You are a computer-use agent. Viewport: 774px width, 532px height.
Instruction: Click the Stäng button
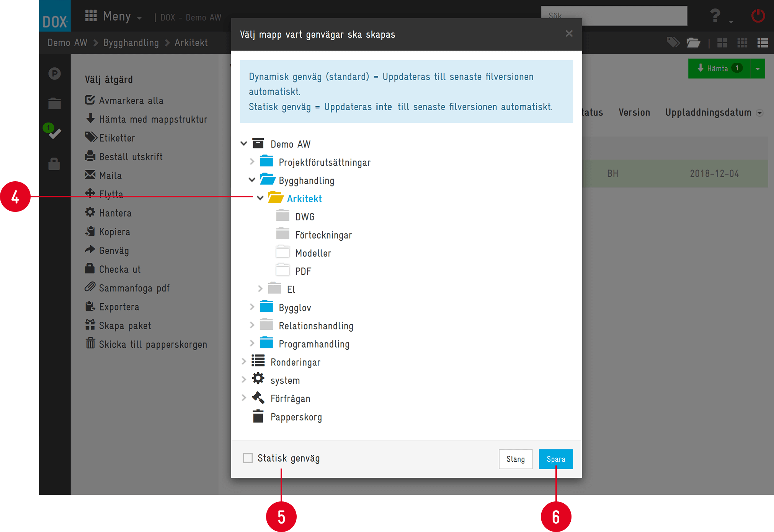pos(515,459)
